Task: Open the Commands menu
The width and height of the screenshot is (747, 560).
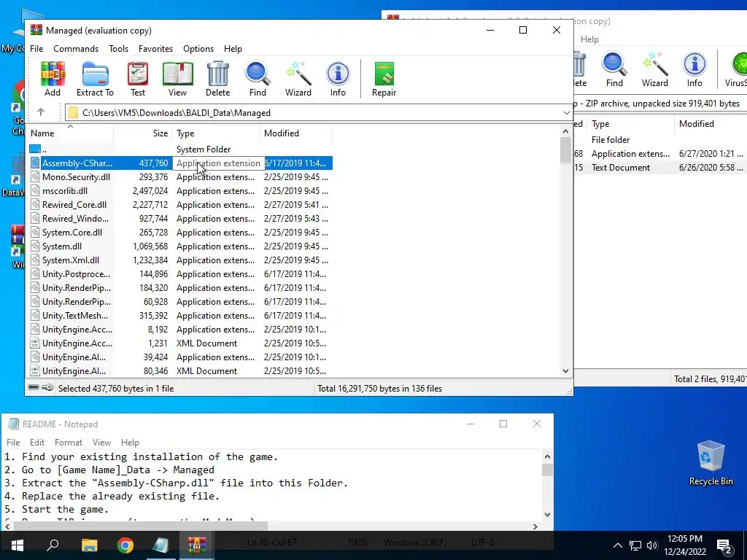Action: 76,49
